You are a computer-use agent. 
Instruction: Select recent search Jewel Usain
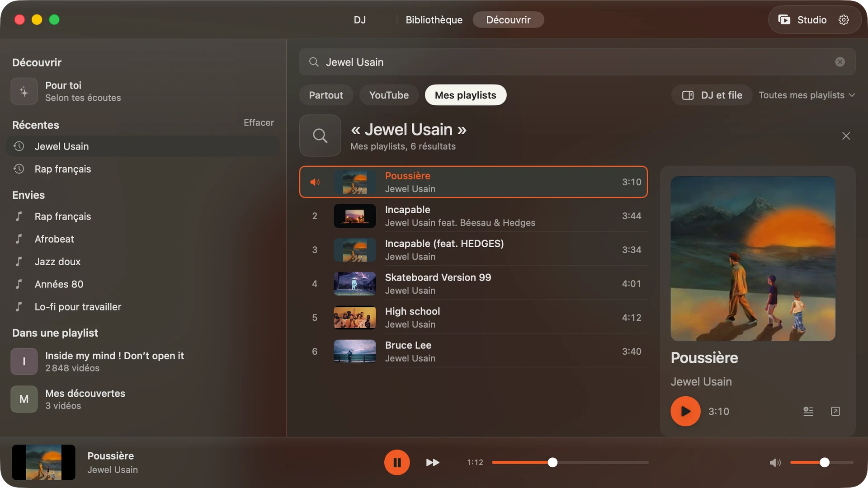point(143,146)
